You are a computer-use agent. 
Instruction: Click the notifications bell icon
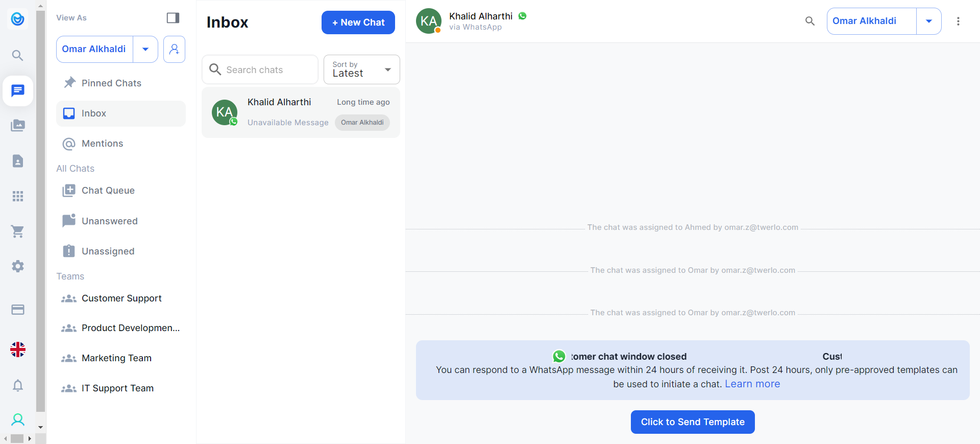(18, 385)
